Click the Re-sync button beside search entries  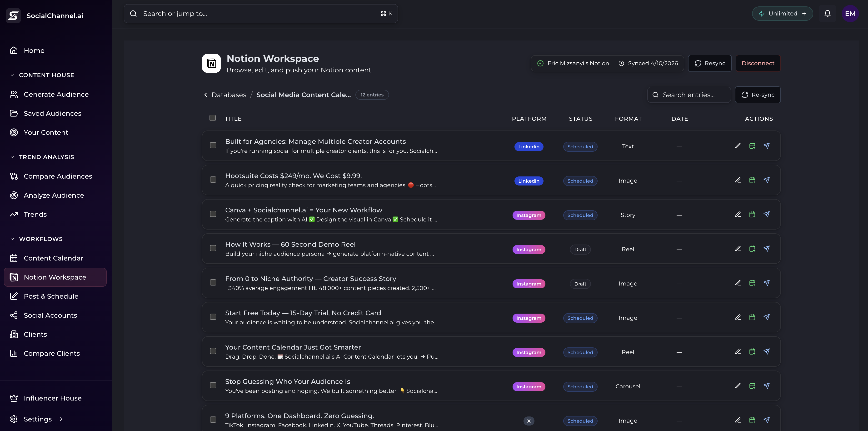(x=758, y=95)
